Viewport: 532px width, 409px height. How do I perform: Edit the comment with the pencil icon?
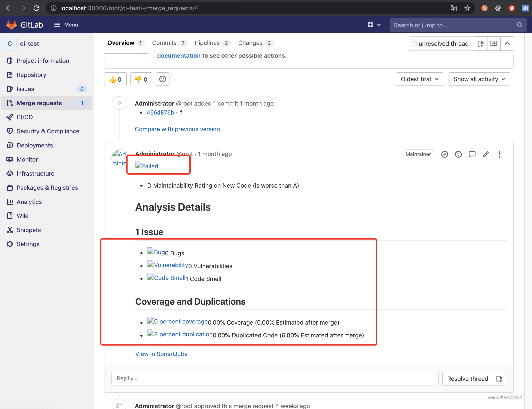point(486,154)
